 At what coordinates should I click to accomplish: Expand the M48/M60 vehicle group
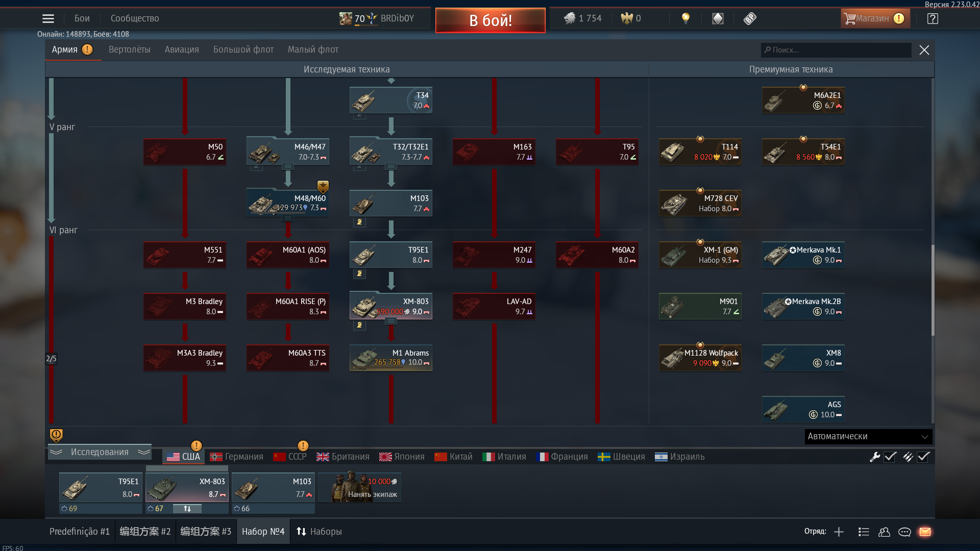[x=288, y=218]
